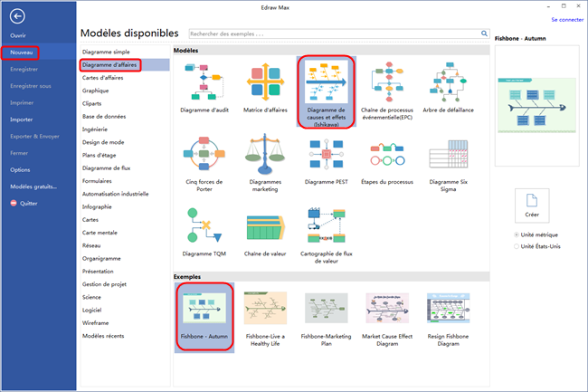Select the Diagramme d'audit template icon

pyautogui.click(x=203, y=83)
